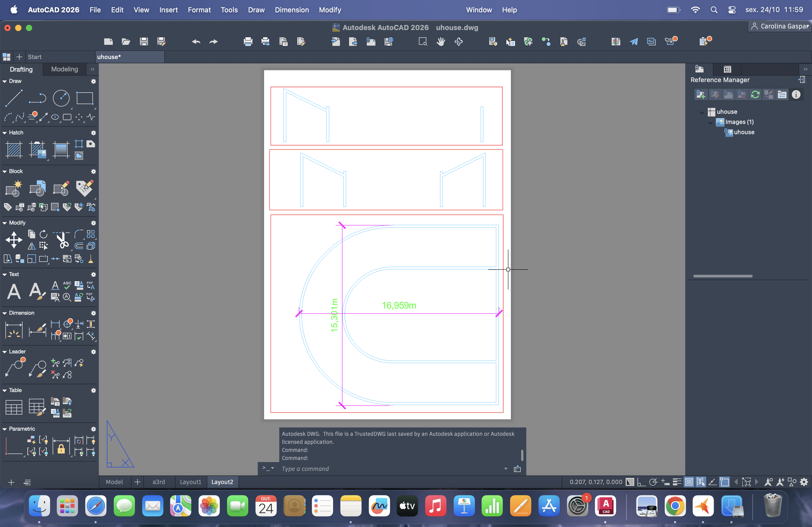Toggle Polar Tracking in status bar
This screenshot has height=527, width=812.
point(653,482)
